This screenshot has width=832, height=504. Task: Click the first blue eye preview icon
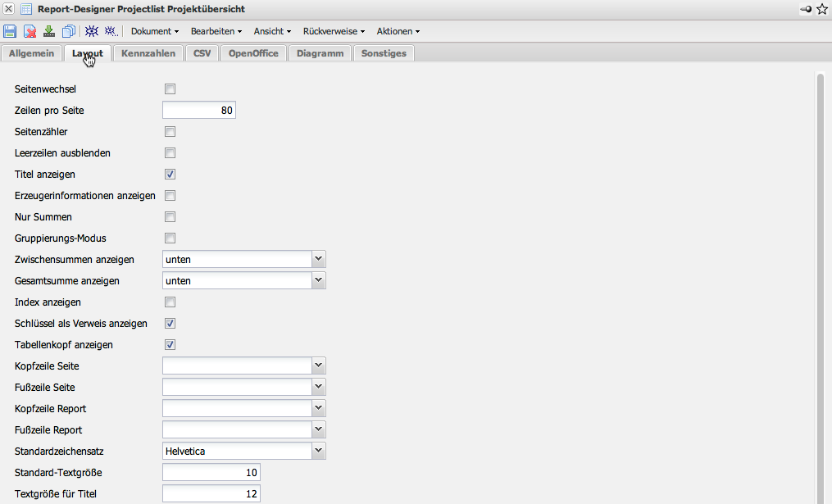(92, 31)
